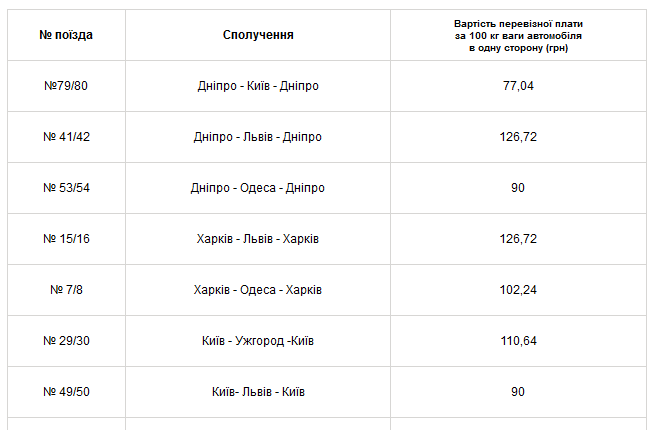Select the Дніпро - Львів - Дніпро route
The width and height of the screenshot is (654, 430).
(258, 137)
